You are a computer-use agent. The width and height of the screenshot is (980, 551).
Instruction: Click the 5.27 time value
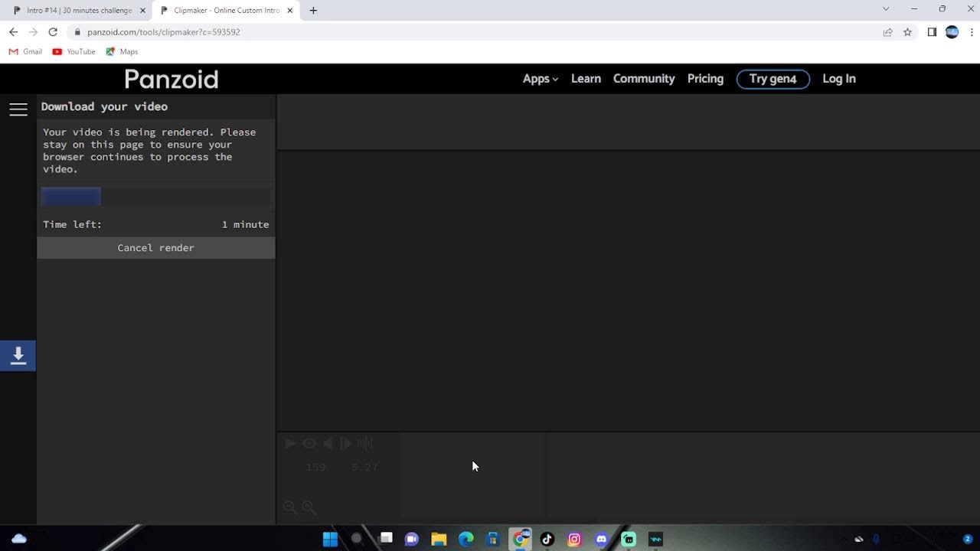[x=364, y=468]
